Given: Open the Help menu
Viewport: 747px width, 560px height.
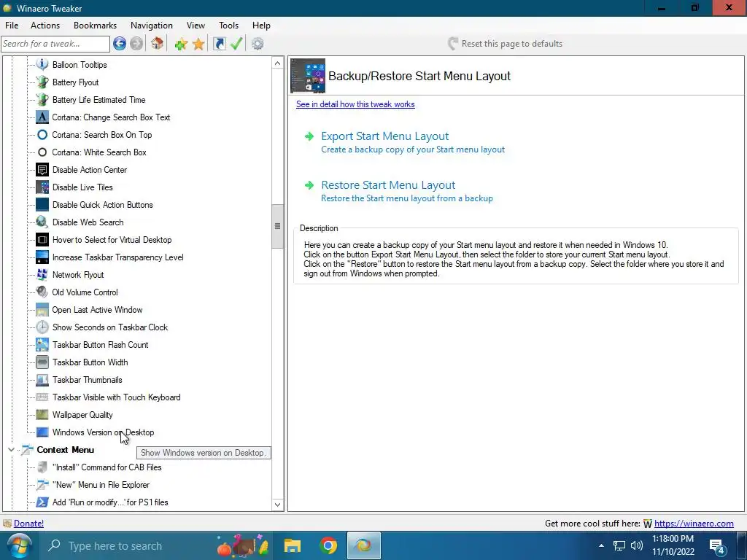Looking at the screenshot, I should pyautogui.click(x=261, y=26).
